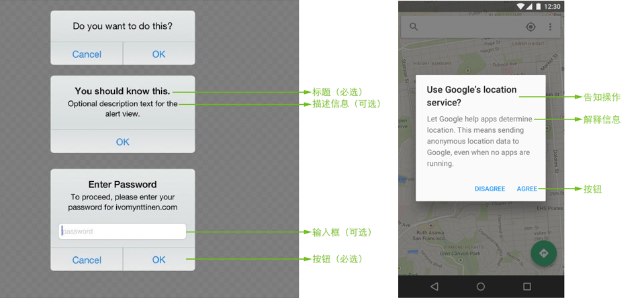The image size is (644, 298).
Task: Tap the battery icon in status bar
Action: coord(539,6)
